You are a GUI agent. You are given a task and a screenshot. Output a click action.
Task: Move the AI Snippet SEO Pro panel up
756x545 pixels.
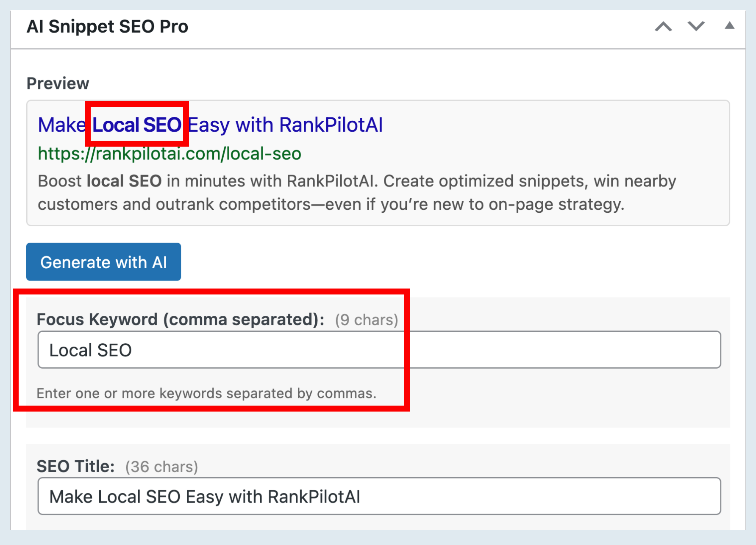(663, 27)
